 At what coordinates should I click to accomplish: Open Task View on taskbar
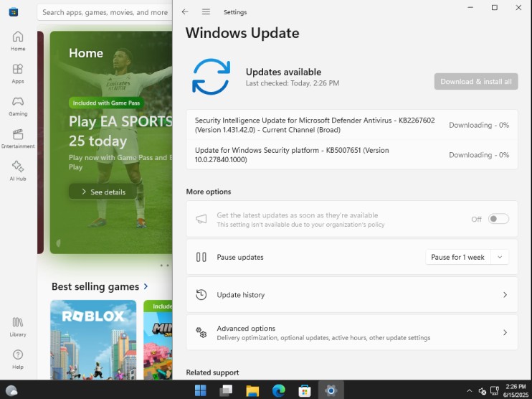[226, 390]
